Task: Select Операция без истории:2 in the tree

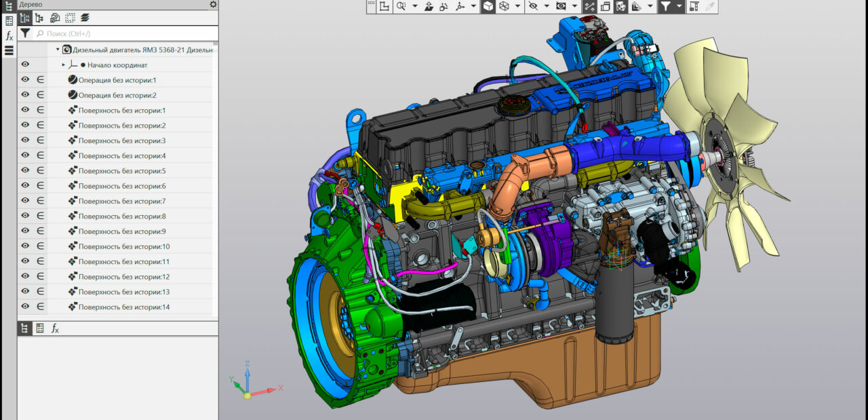Action: [117, 96]
